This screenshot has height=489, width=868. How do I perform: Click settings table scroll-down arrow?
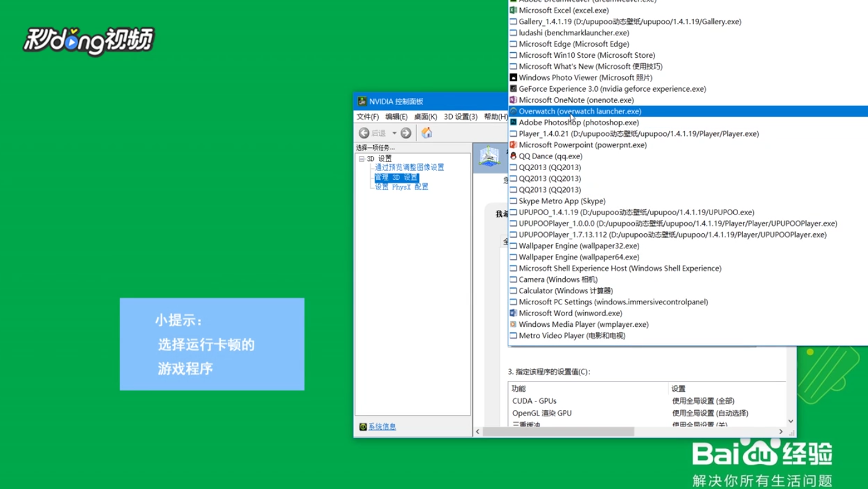coord(791,421)
